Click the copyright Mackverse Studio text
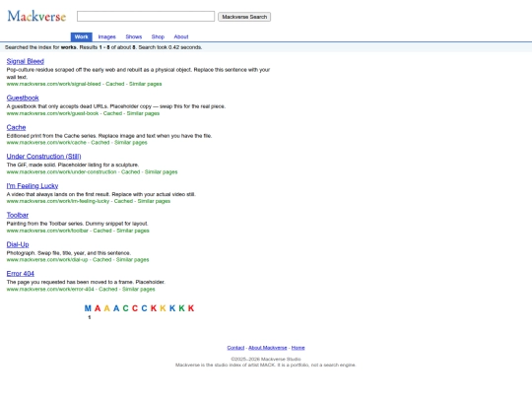Screen dimensions: 532x399 (266, 359)
